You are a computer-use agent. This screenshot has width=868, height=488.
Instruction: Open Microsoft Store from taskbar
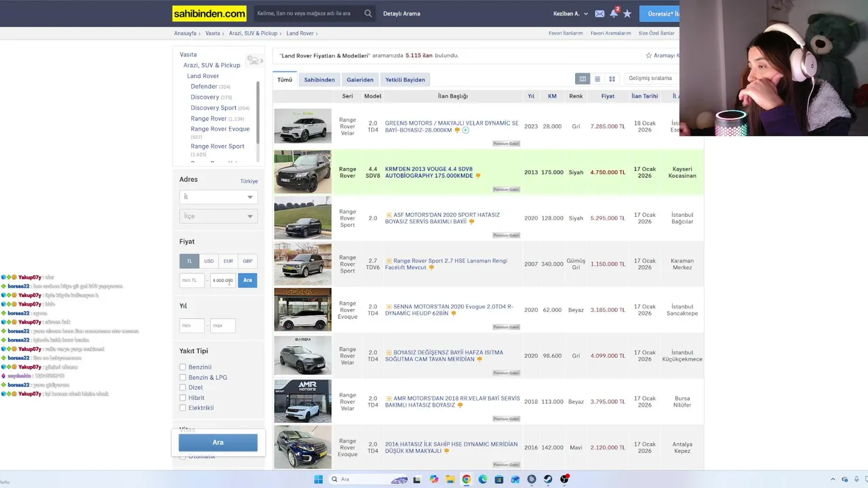point(499,479)
